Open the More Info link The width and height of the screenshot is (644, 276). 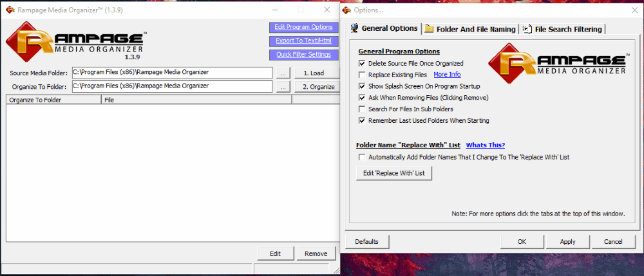click(x=448, y=75)
